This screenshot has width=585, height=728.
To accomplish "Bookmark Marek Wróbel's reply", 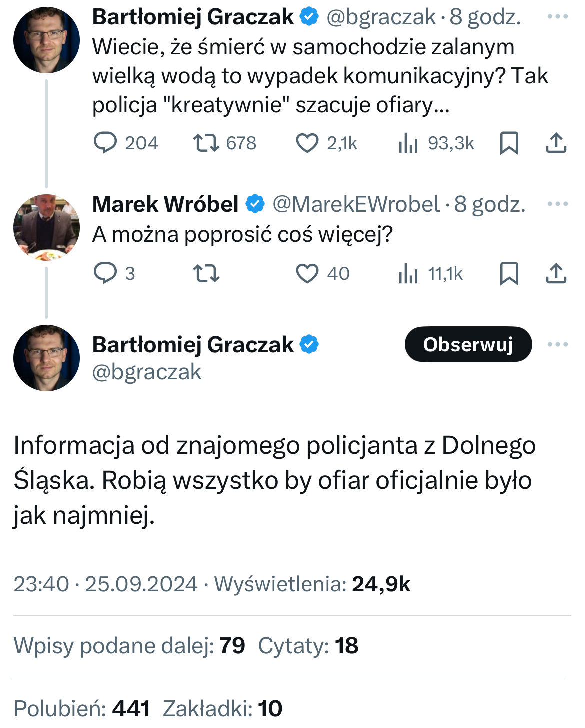I will pyautogui.click(x=509, y=274).
